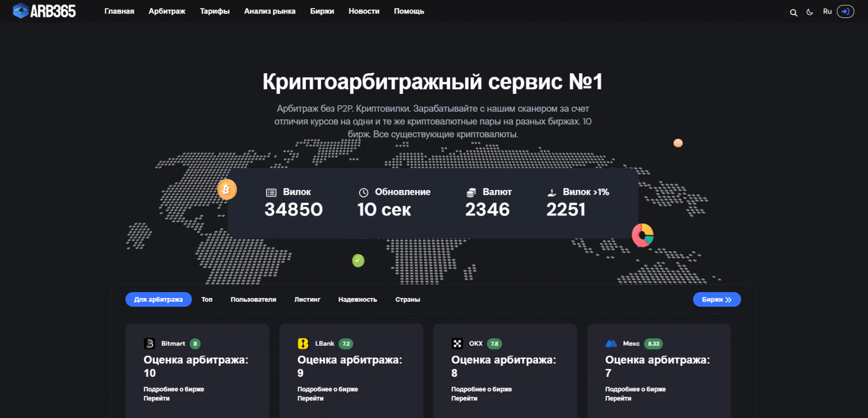Click Mexc rating badge 8.33

click(x=654, y=344)
